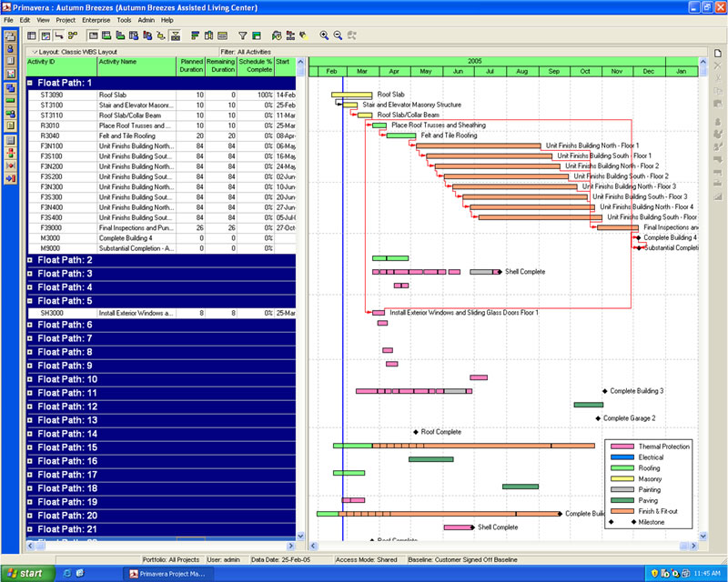Expand the Float Path: 5 band

[x=28, y=300]
